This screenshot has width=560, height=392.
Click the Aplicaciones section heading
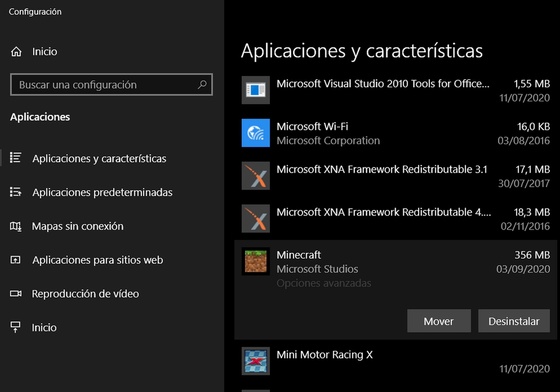tap(40, 117)
